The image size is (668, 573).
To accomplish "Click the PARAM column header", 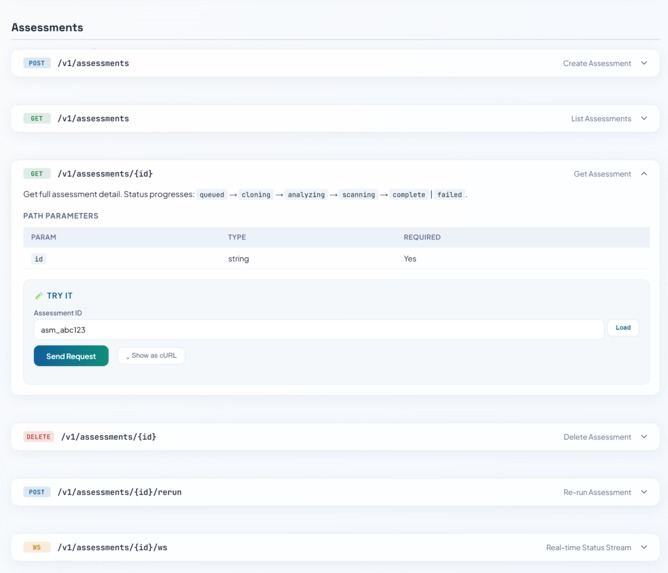I will point(43,237).
